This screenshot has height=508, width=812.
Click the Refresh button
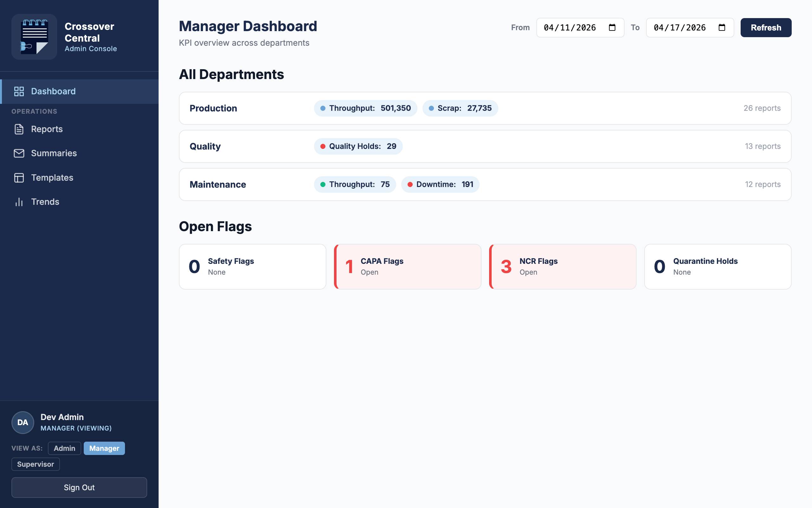tap(766, 28)
